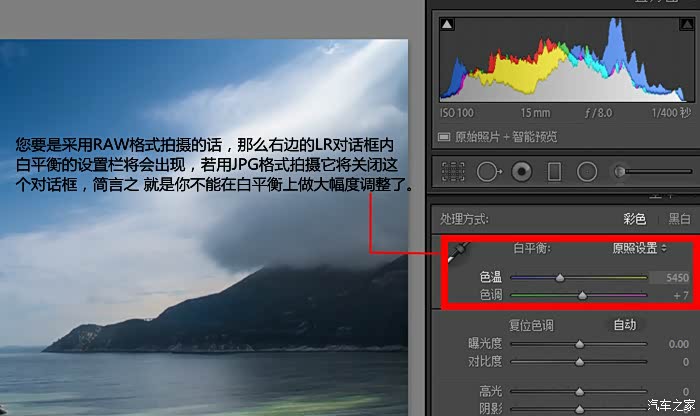
Task: Select the Red Eye Correction tool
Action: 521,172
